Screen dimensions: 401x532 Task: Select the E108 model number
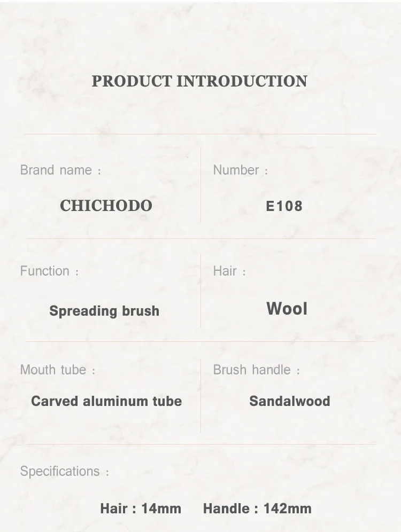(284, 206)
